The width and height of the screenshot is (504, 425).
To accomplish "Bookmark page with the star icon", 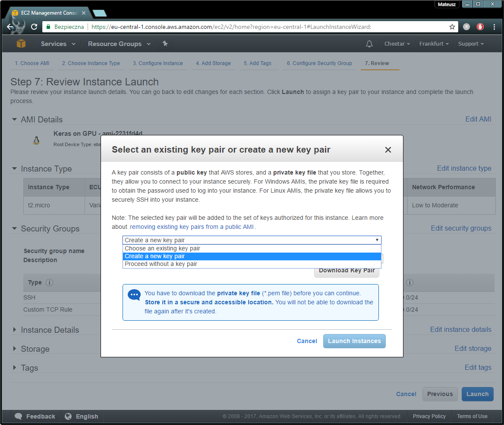I will click(452, 27).
